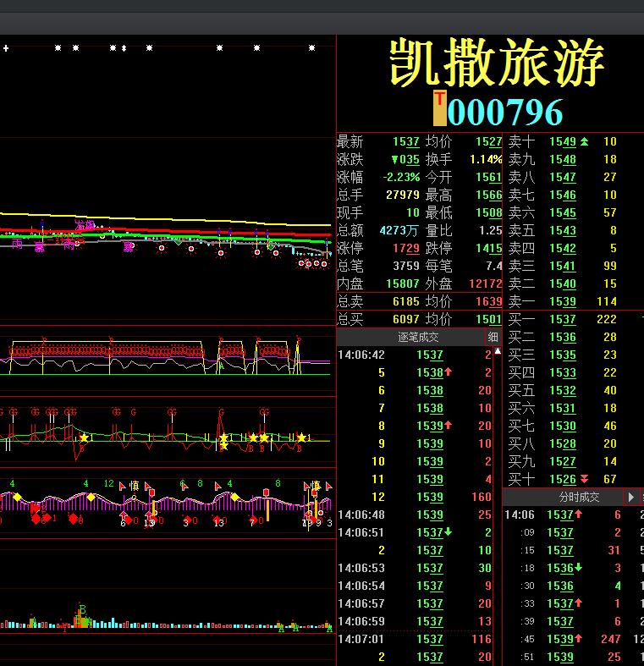Click the :15 minute trade row with volume 31

coord(574,550)
